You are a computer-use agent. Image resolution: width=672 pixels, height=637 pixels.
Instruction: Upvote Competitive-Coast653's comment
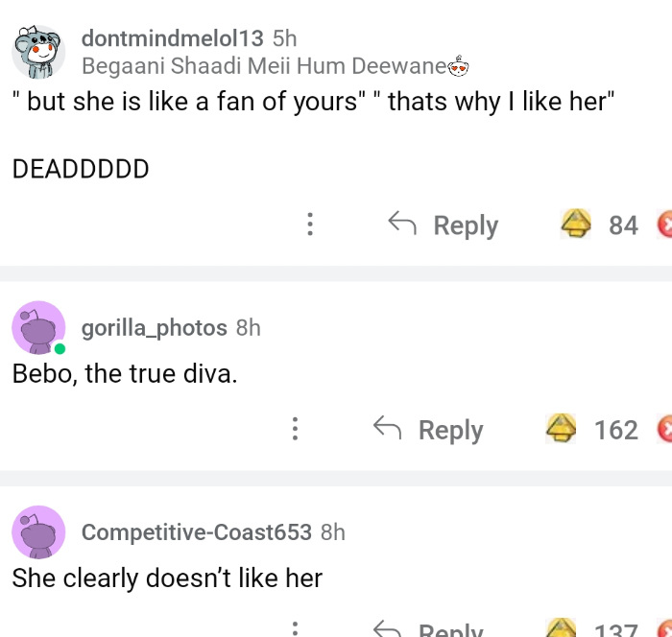click(561, 630)
